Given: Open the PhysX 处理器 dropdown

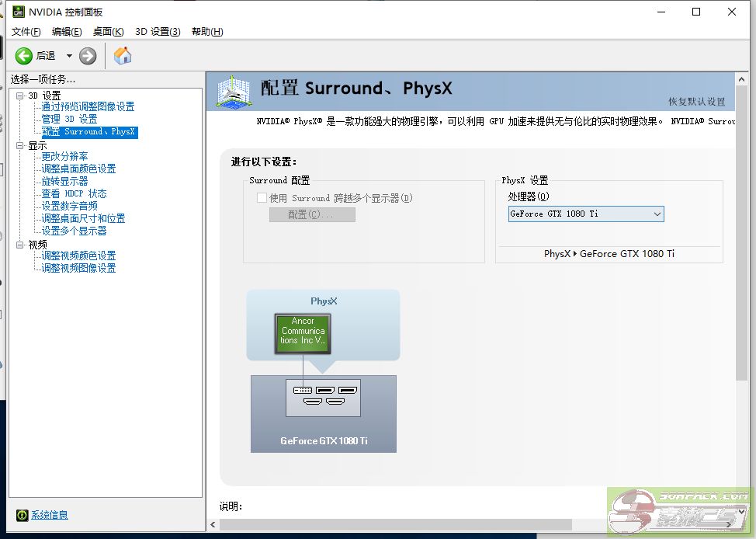Looking at the screenshot, I should click(656, 214).
